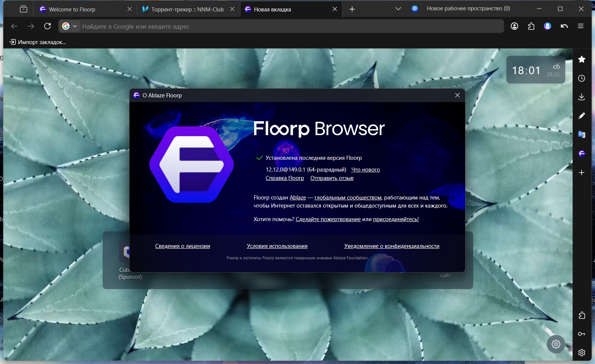
Task: Open history clock panel in sidebar
Action: [581, 78]
